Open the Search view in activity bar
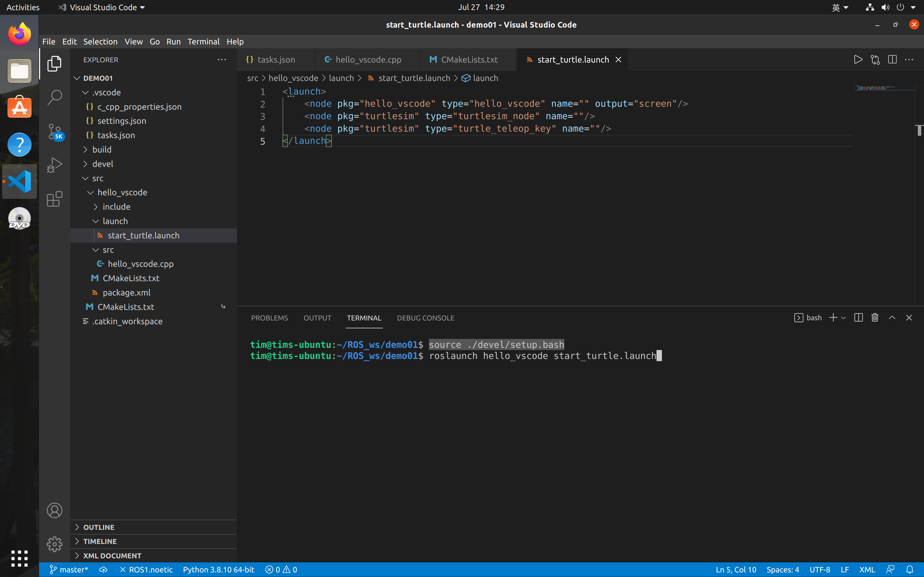 54,97
